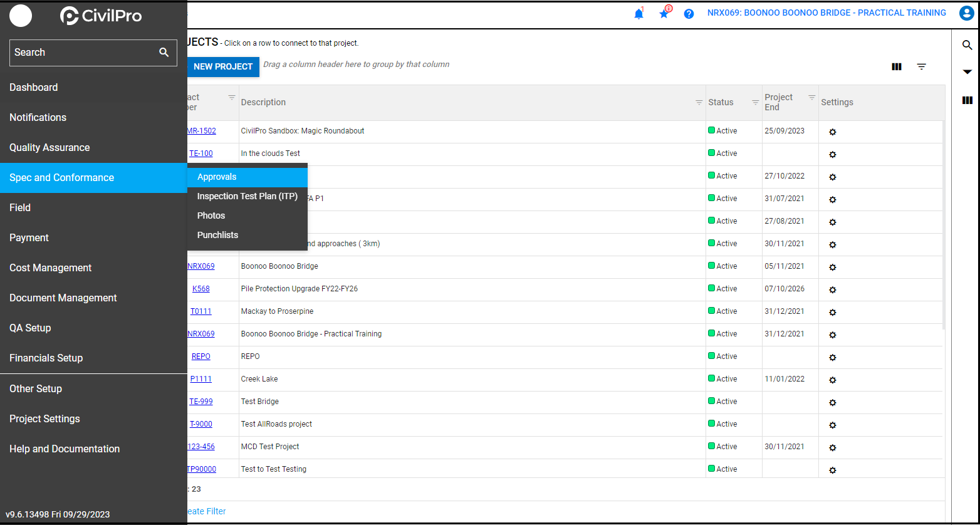
Task: Open Punchlists from the submenu
Action: point(217,236)
